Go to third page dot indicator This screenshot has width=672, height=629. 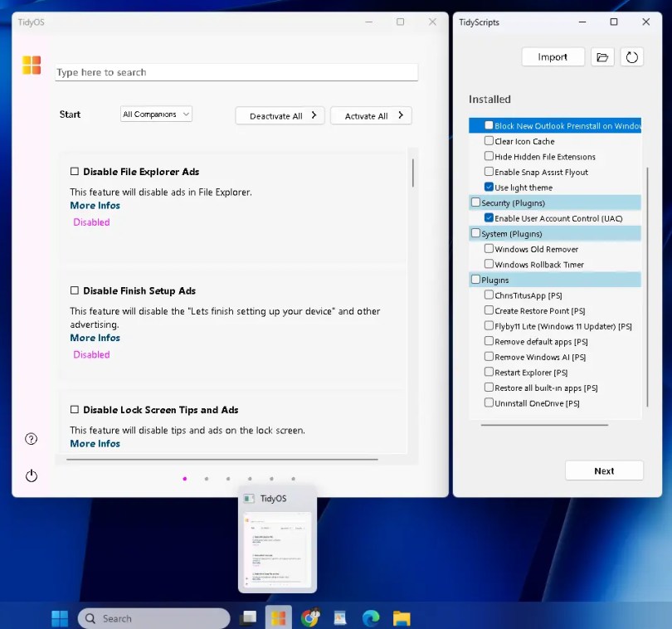pos(228,479)
